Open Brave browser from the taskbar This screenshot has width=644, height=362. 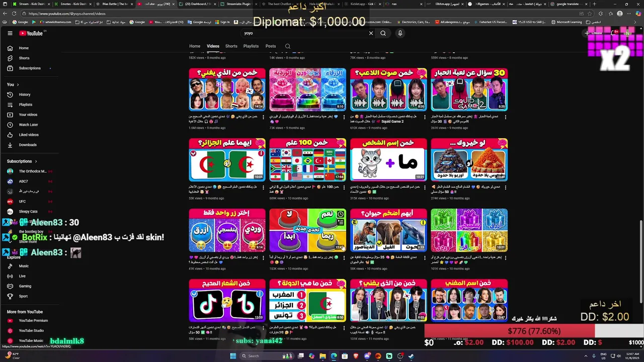356,356
